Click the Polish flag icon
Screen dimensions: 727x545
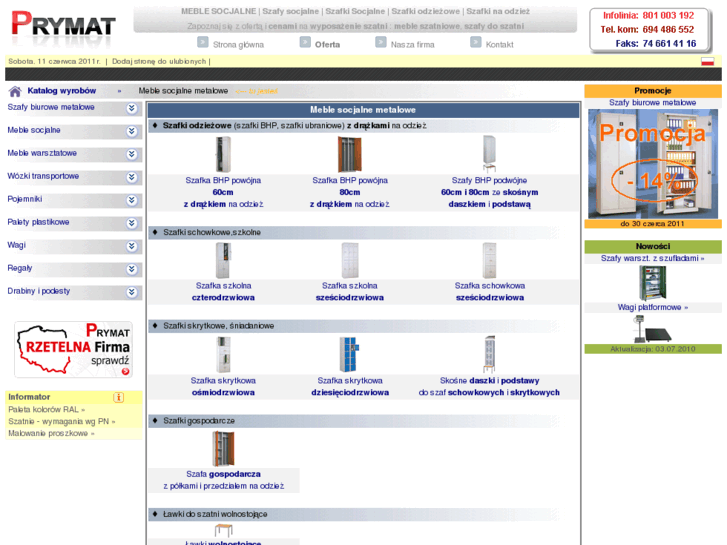707,61
